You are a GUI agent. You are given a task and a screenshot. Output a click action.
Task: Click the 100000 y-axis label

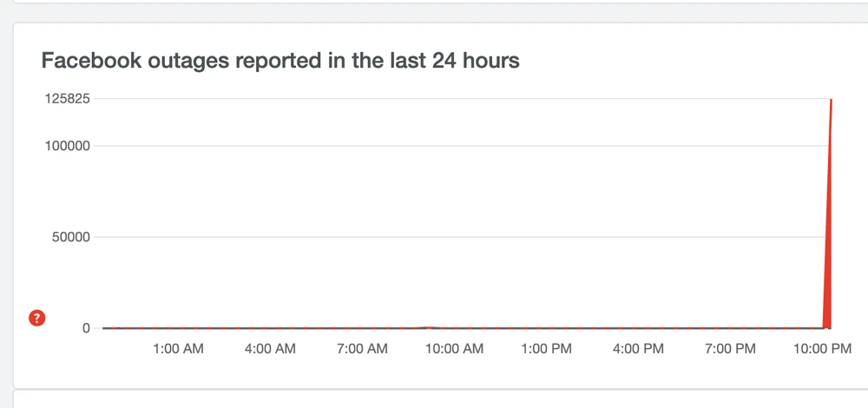coord(69,145)
